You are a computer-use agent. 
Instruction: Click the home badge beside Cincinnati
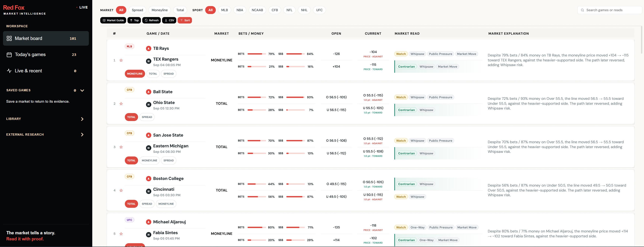pyautogui.click(x=148, y=191)
